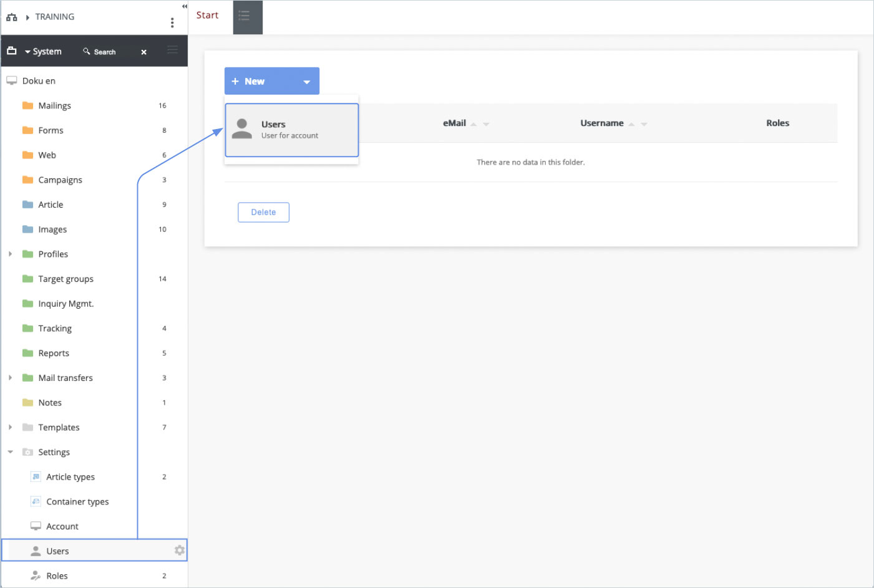
Task: Open the Mailings folder
Action: [x=54, y=106]
